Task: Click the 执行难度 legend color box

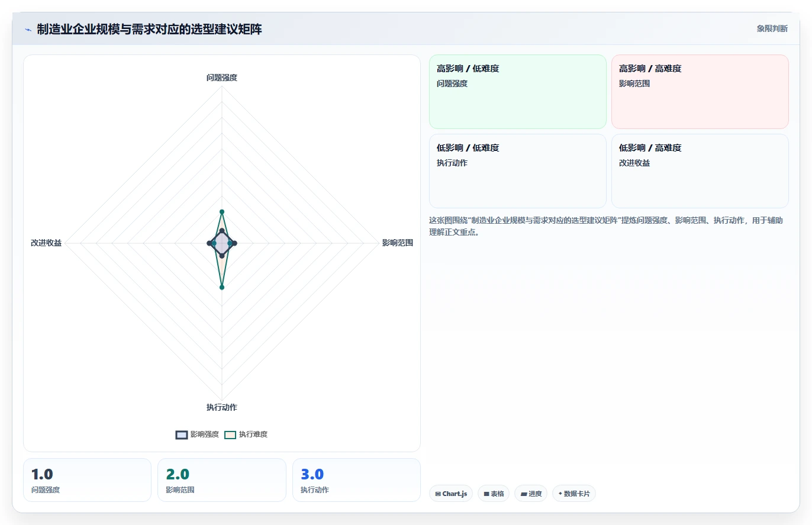Action: (x=230, y=435)
